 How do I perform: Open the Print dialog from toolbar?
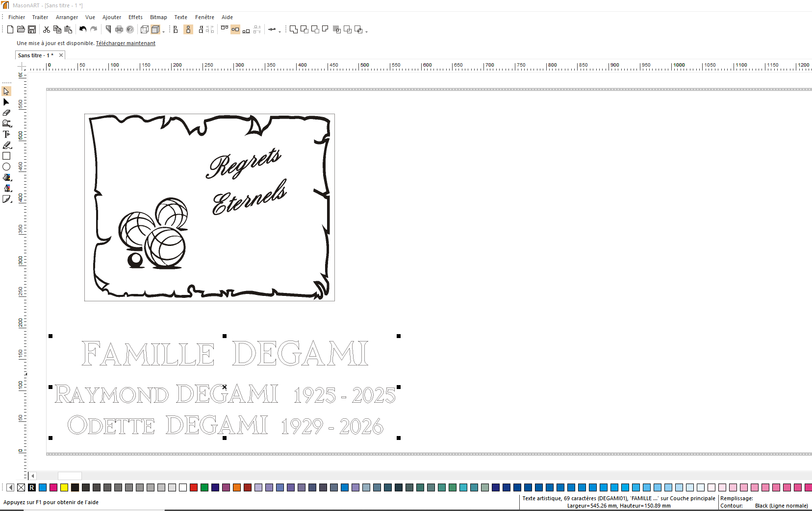[119, 29]
